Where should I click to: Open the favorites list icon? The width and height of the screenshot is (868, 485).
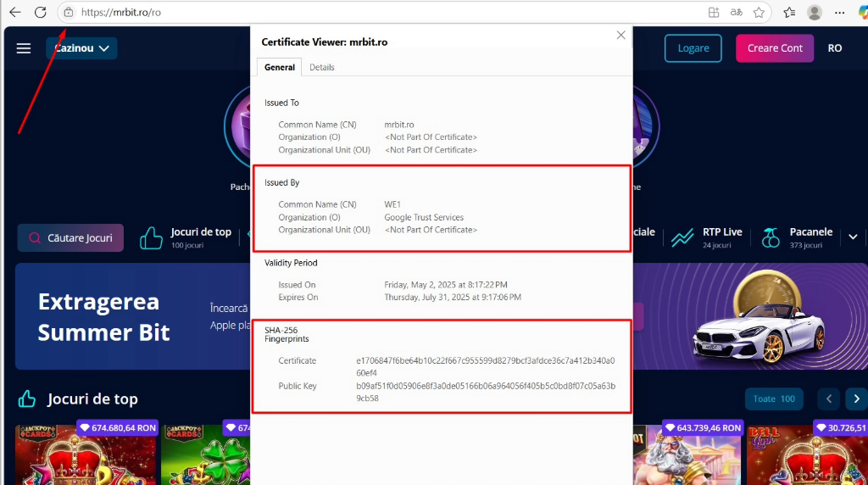(789, 12)
